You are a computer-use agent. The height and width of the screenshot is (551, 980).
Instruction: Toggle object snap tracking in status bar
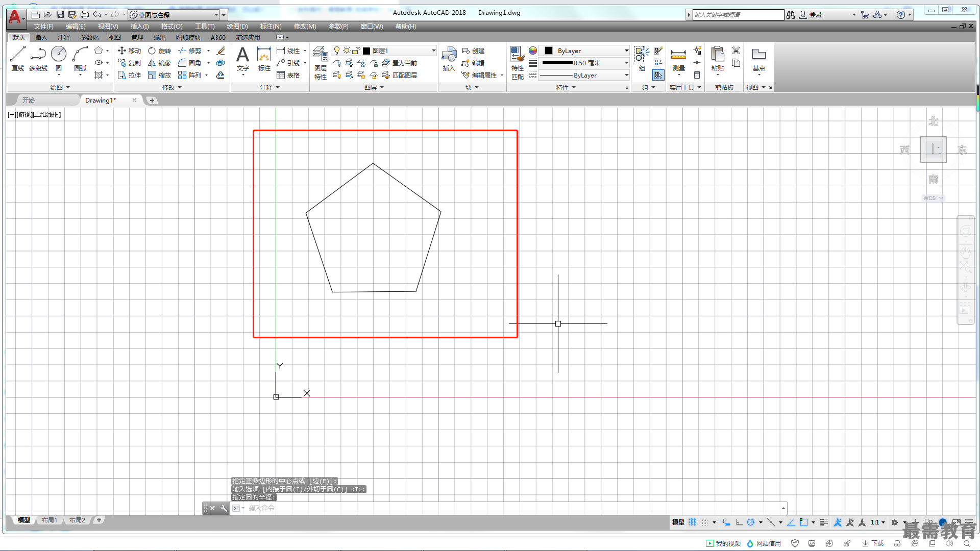(791, 522)
